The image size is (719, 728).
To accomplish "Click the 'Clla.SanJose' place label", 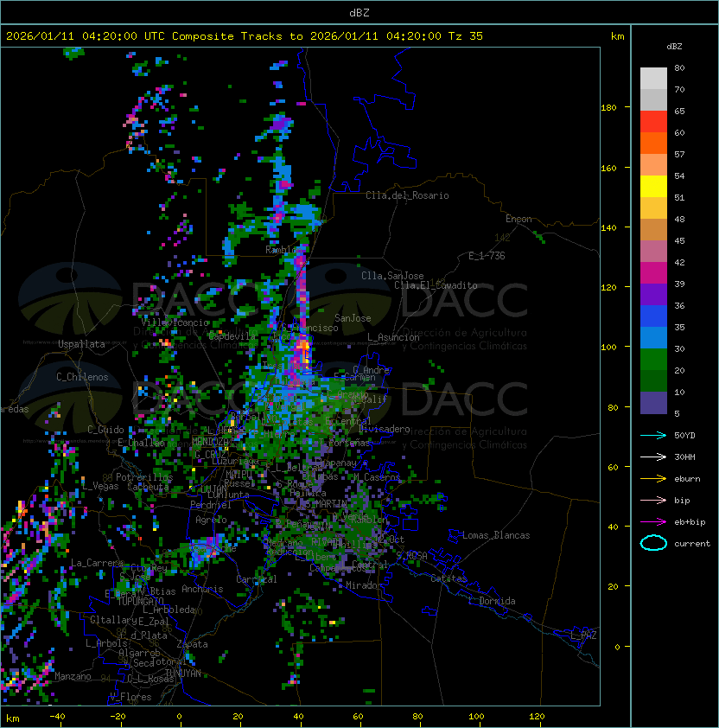I will click(392, 276).
